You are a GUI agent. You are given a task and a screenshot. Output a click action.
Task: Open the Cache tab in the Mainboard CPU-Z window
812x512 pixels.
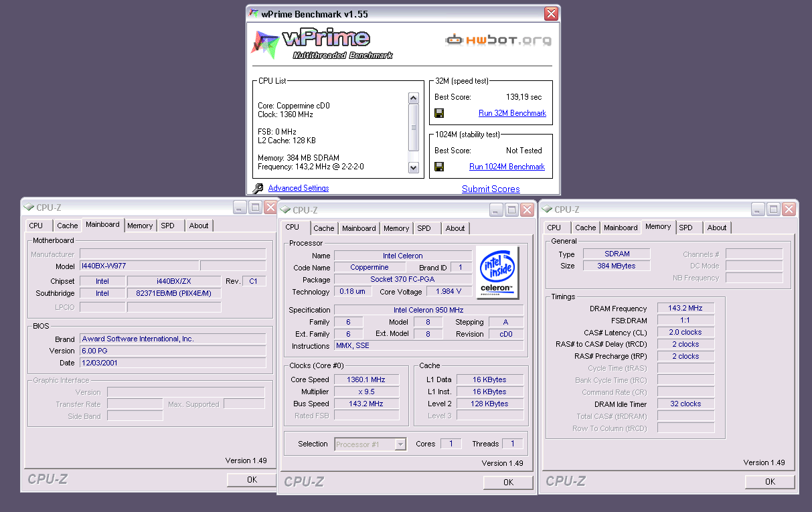(67, 226)
